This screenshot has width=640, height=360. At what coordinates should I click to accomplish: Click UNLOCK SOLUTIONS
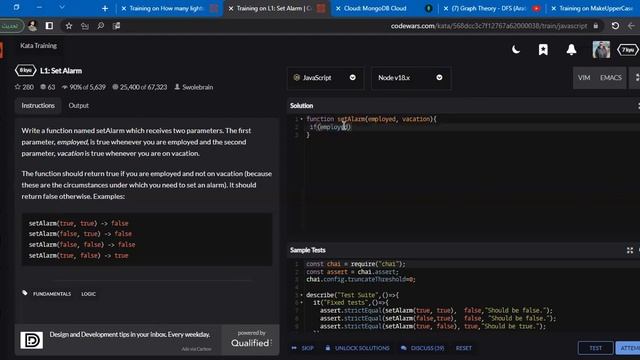(358, 348)
